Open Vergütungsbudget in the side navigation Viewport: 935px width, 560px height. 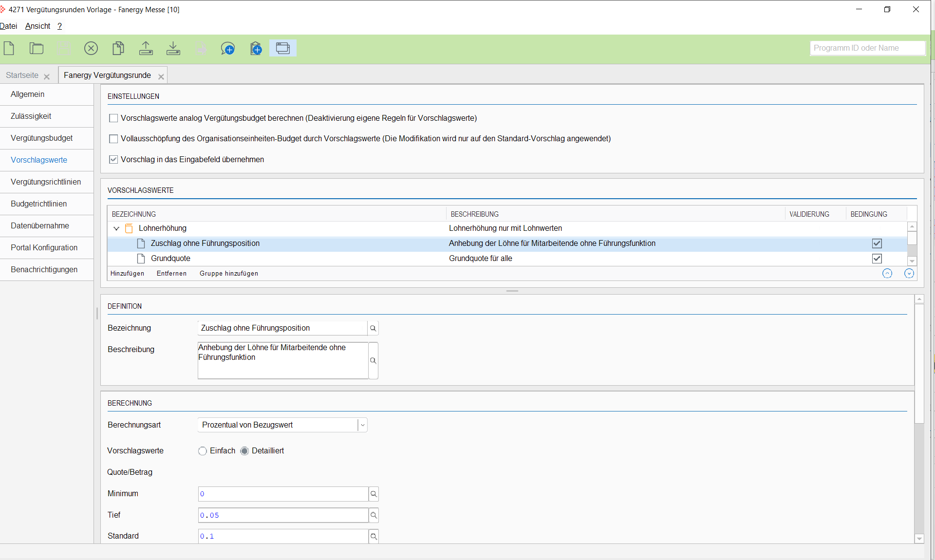click(42, 138)
